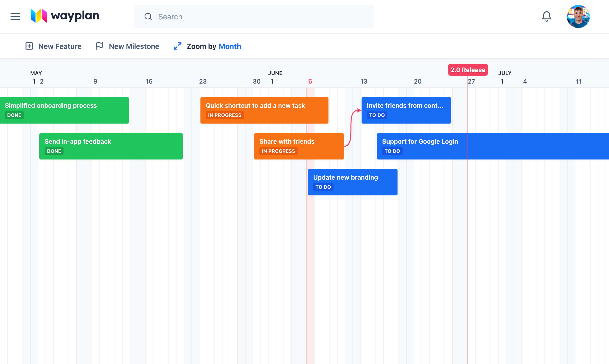609x364 pixels.
Task: Click the wayplan logo
Action: (64, 16)
